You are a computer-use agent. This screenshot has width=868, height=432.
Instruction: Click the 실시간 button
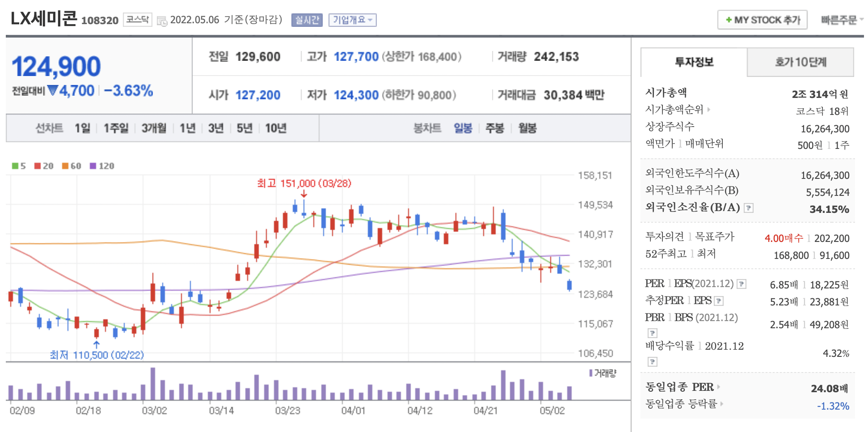307,20
